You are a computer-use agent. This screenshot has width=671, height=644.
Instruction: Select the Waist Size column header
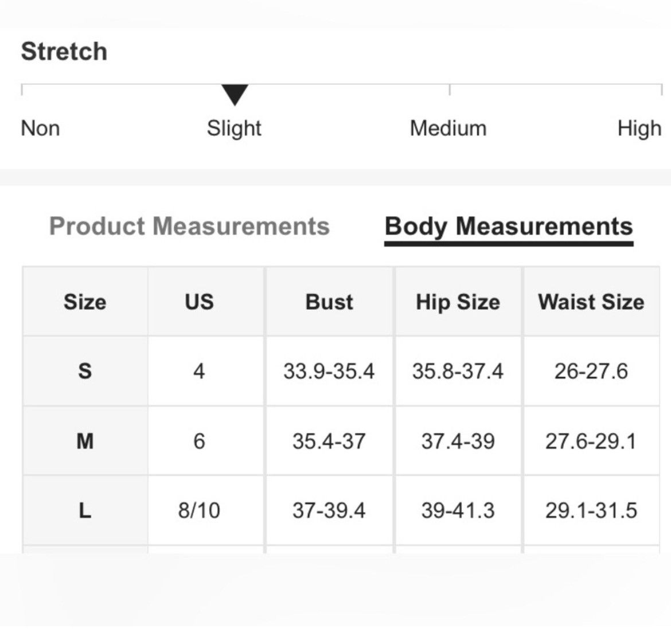coord(591,302)
